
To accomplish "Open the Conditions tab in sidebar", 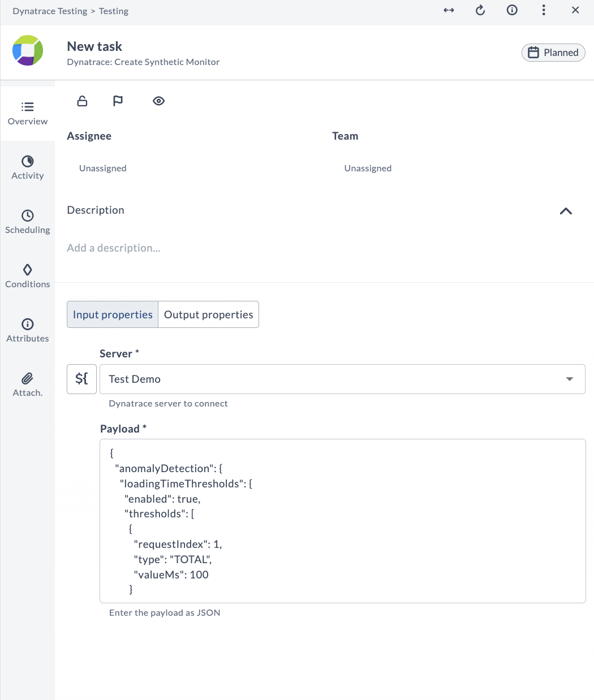I will point(28,276).
